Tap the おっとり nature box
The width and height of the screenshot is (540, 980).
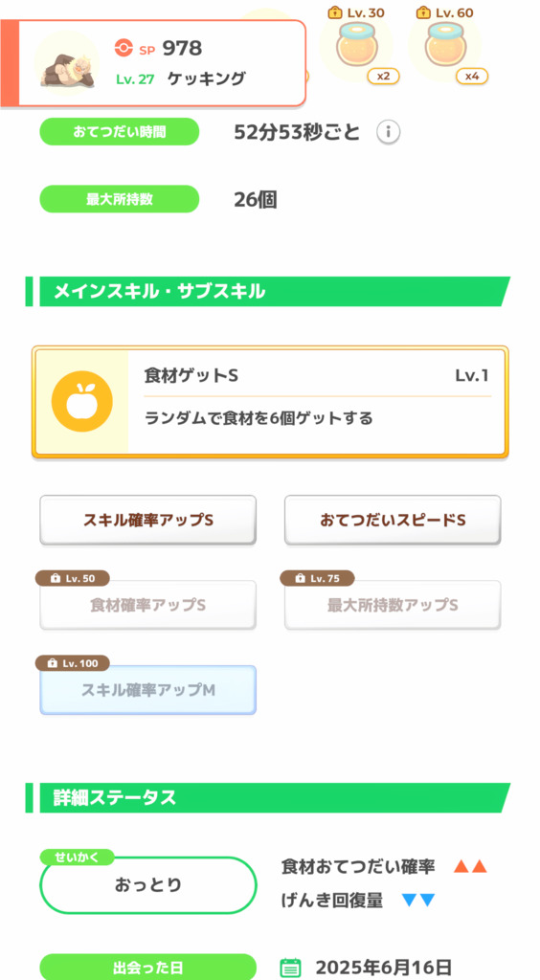(148, 885)
